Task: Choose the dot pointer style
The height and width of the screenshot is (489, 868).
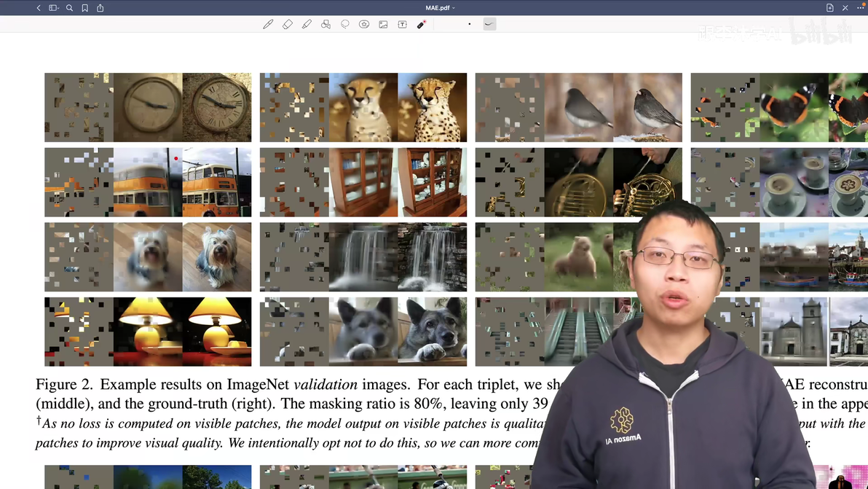Action: (x=470, y=24)
